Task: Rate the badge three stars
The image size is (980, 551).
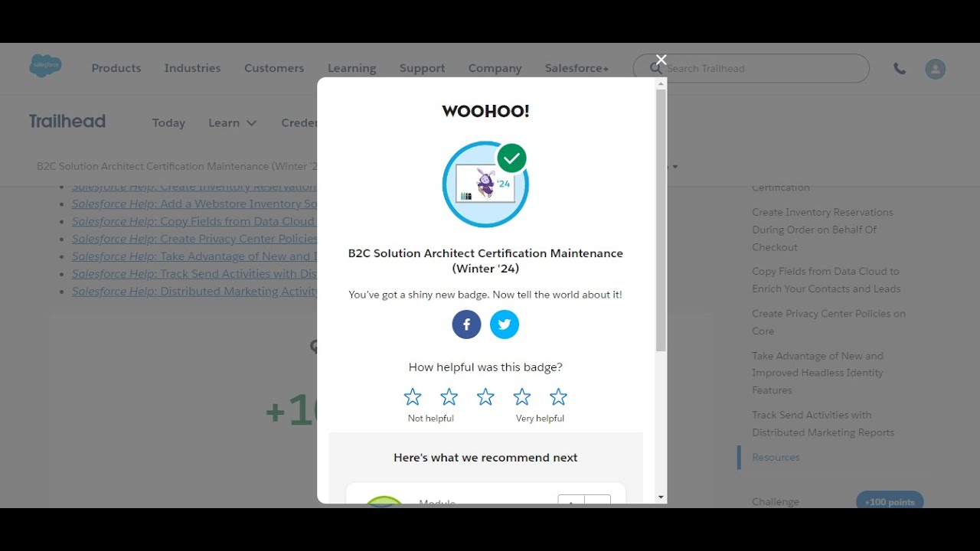Action: [485, 396]
